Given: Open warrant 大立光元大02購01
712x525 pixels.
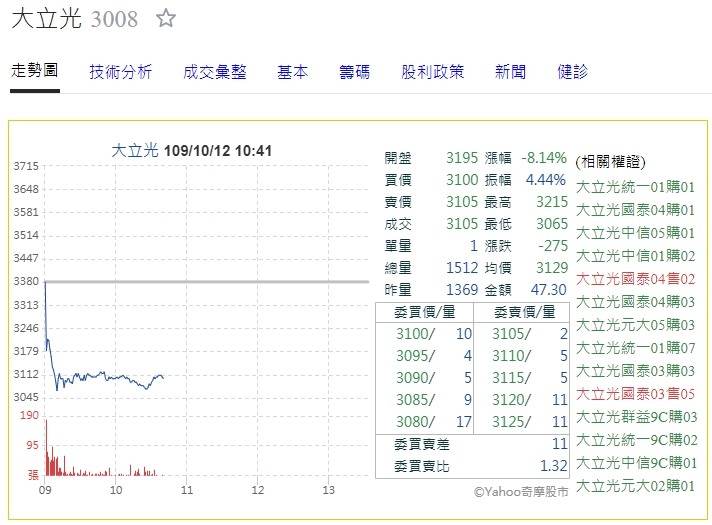Looking at the screenshot, I should pos(636,486).
